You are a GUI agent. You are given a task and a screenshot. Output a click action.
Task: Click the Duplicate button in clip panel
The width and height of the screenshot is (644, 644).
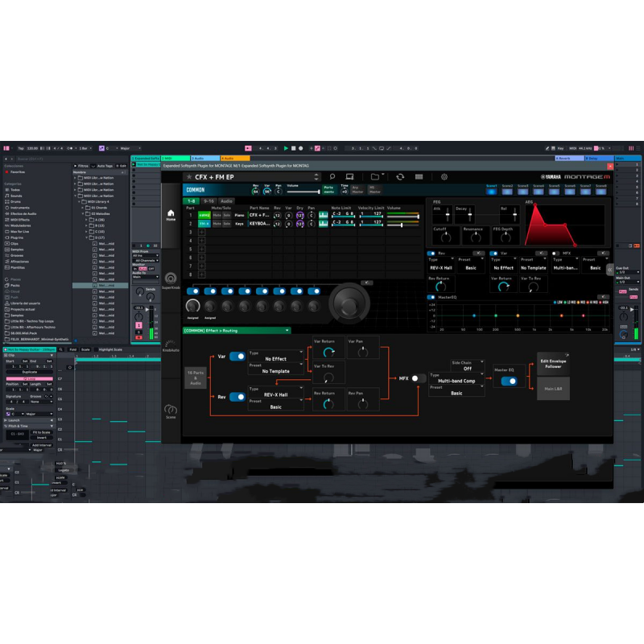pyautogui.click(x=30, y=372)
